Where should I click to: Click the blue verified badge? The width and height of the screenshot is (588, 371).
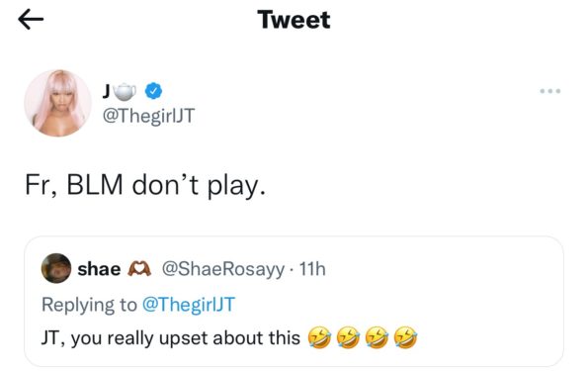(x=153, y=91)
